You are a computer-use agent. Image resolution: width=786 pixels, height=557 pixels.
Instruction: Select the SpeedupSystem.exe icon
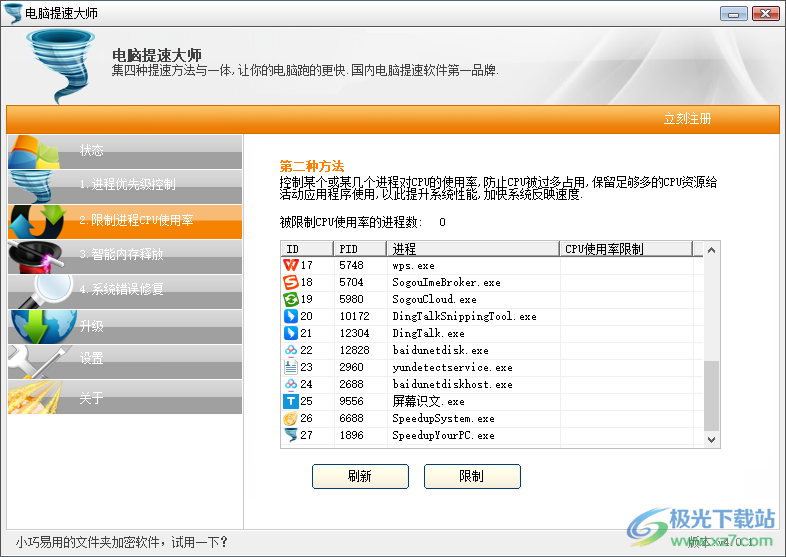pyautogui.click(x=291, y=418)
